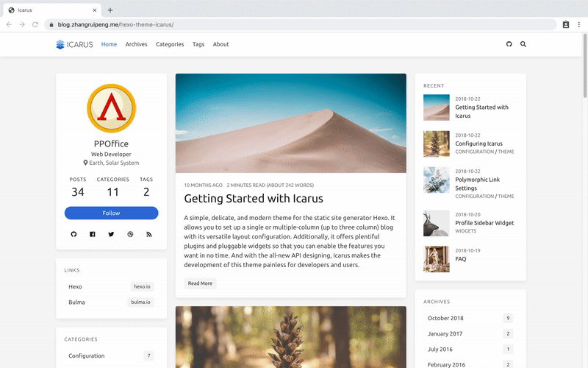Click CONFIGURATION / THEME under Configuring Icarus
Screen dimensions: 588x368
(x=484, y=152)
